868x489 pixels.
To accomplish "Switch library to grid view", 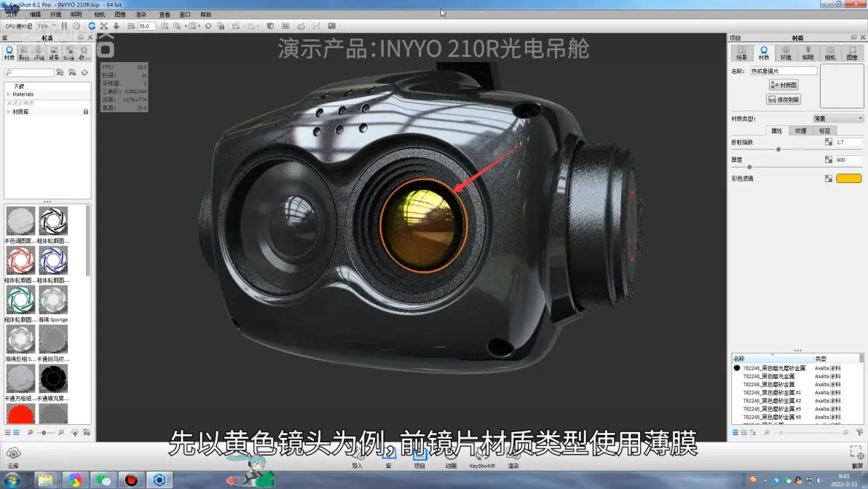I will 17,432.
